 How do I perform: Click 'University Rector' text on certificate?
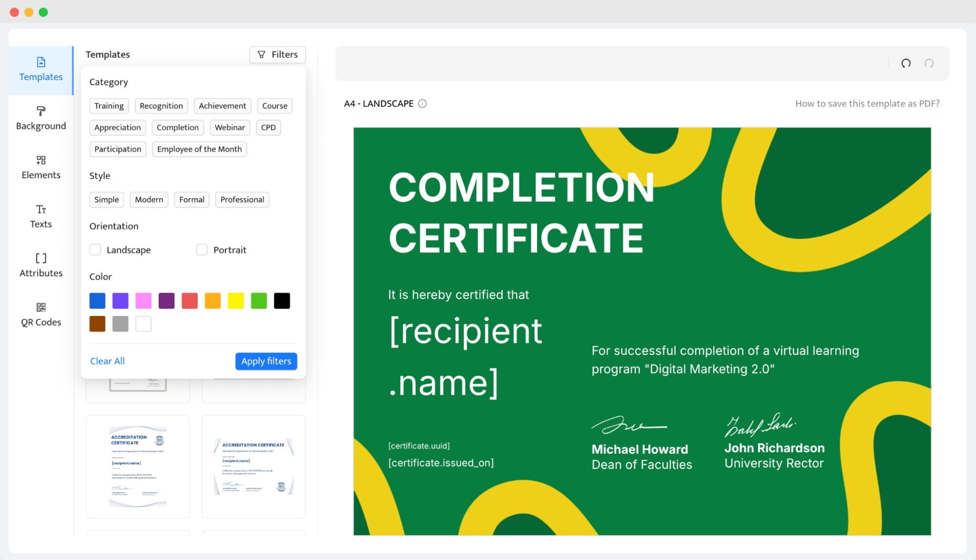pyautogui.click(x=774, y=463)
